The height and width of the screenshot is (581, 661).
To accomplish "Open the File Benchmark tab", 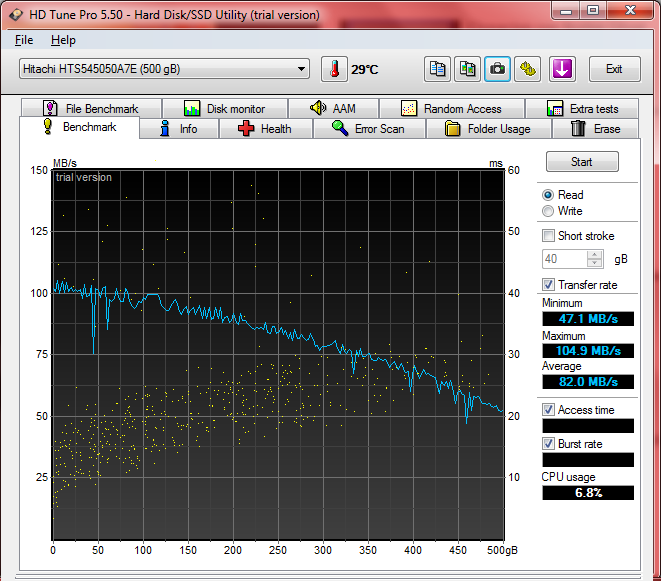I will 91,109.
